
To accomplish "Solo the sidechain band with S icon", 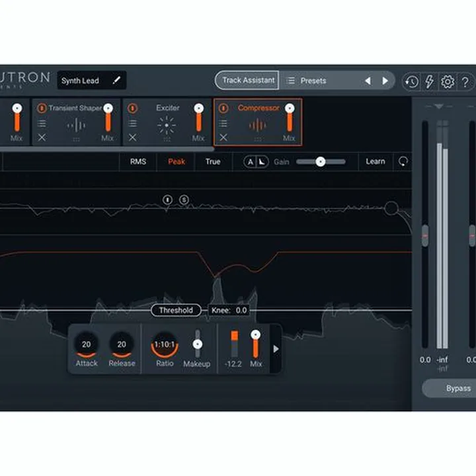I will click(184, 200).
